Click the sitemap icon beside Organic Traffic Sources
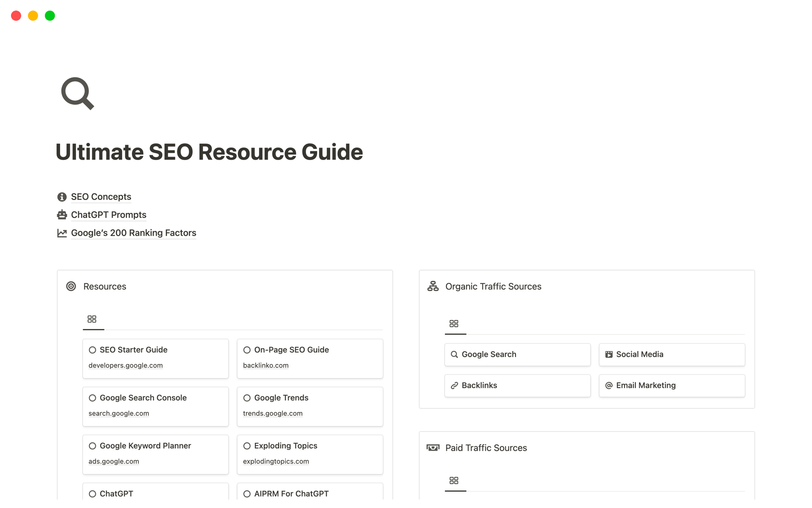 tap(433, 286)
